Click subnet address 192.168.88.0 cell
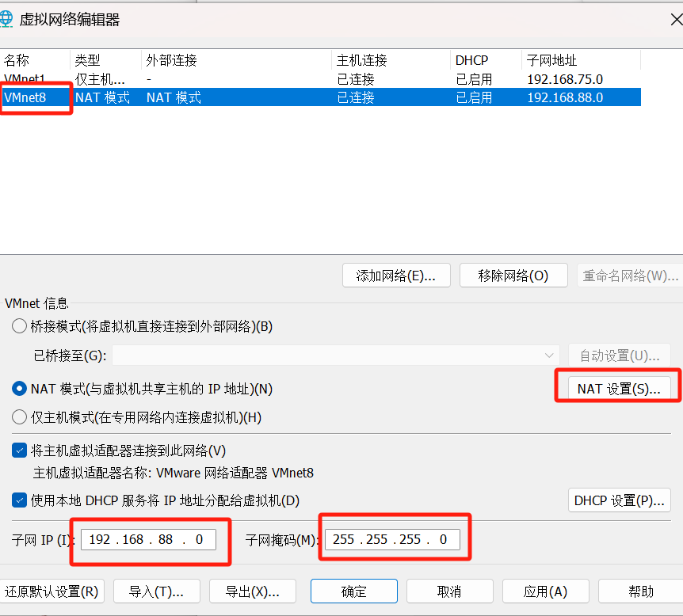 coord(565,97)
